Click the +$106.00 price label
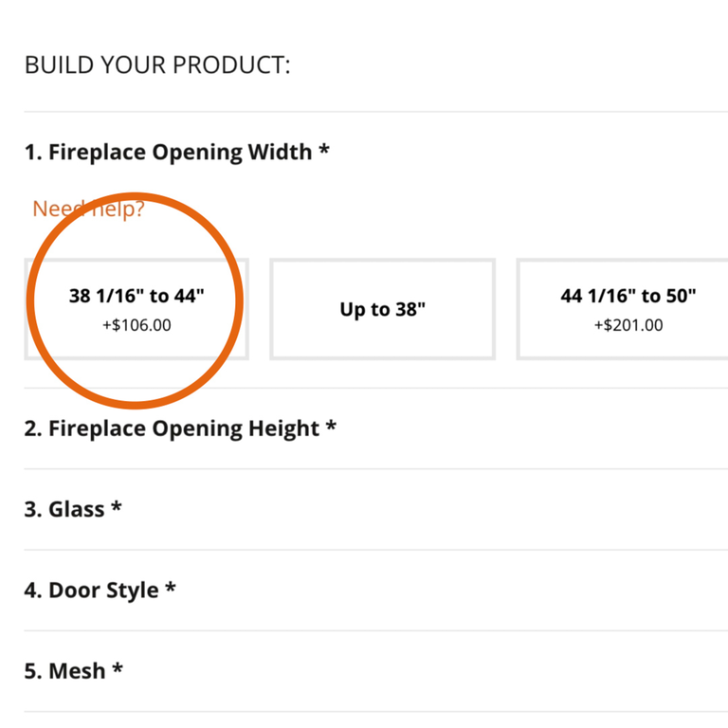This screenshot has height=728, width=728. 136,325
